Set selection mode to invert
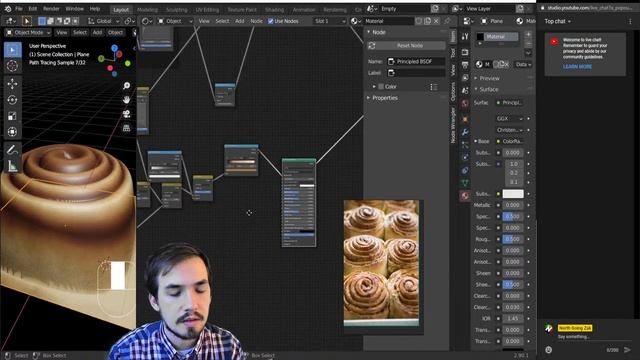This screenshot has width=640, height=360. point(67,21)
